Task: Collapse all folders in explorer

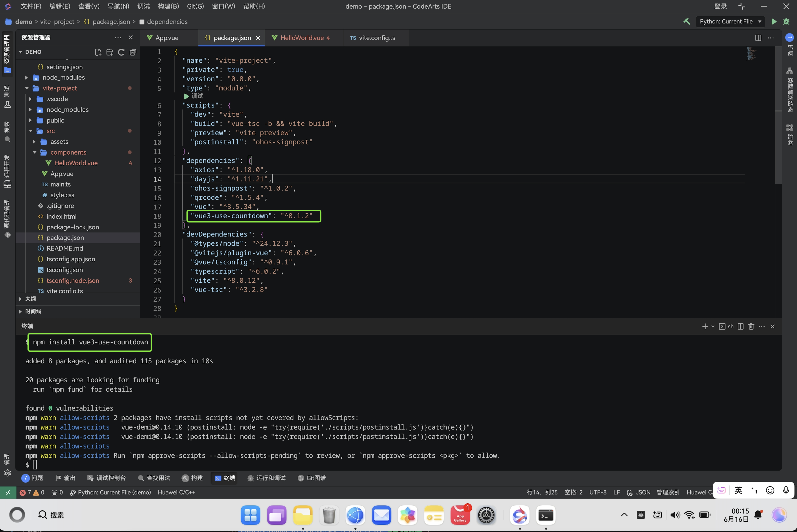Action: point(133,52)
